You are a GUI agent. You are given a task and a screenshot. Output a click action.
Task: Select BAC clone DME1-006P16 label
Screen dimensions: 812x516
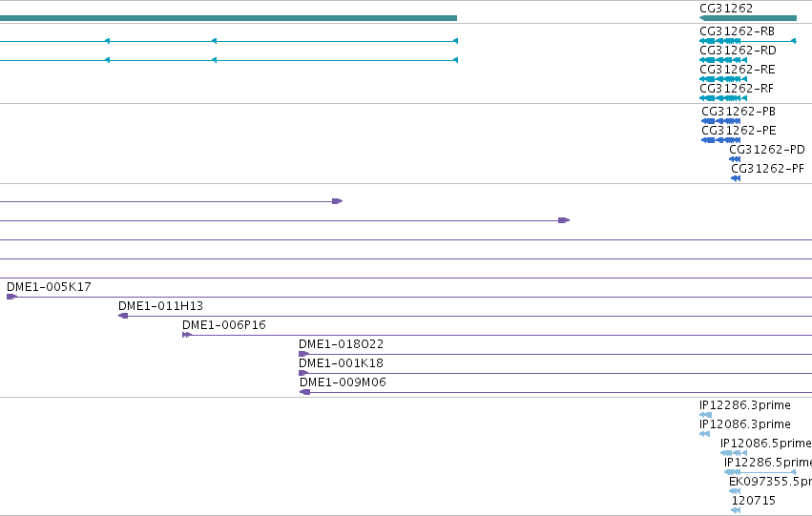click(223, 325)
